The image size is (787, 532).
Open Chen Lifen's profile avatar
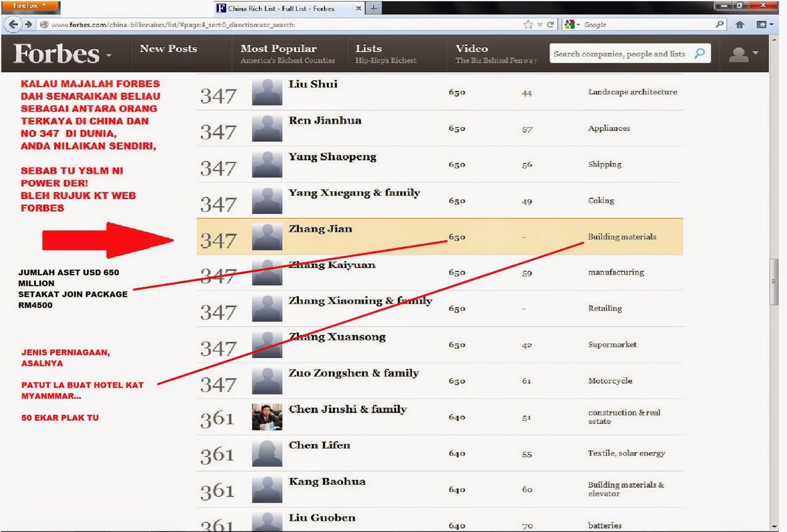[267, 453]
